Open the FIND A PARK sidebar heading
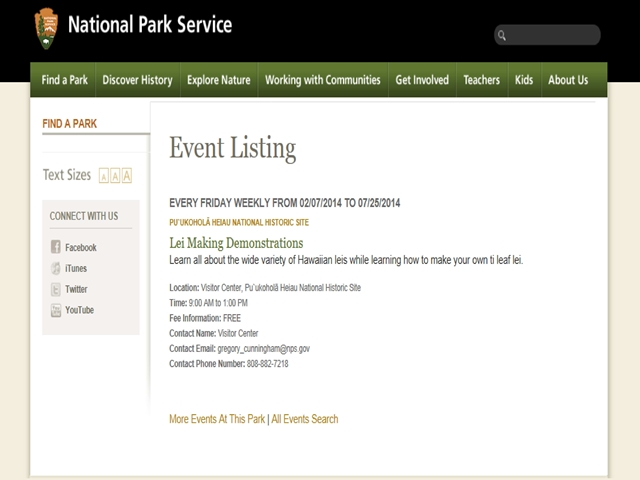The image size is (640, 480). tap(69, 124)
